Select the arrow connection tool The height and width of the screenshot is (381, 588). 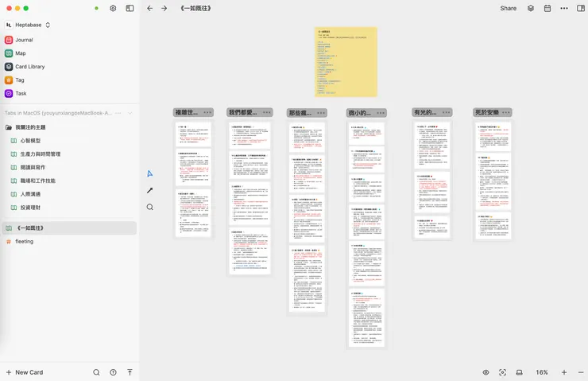149,190
